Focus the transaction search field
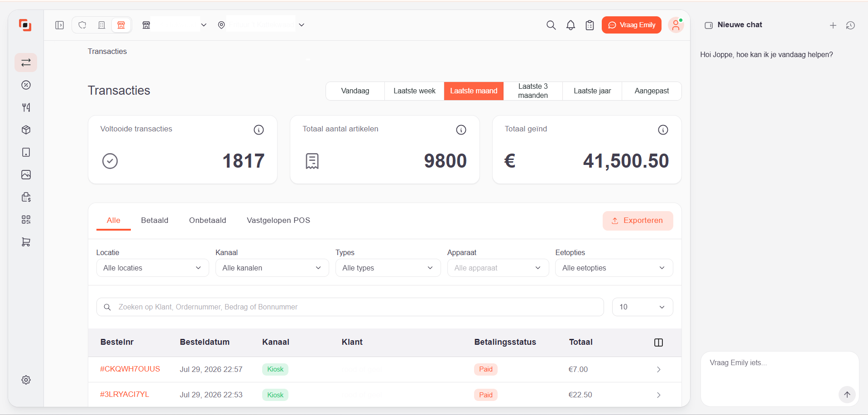Screen dimensions: 868x415 click(x=350, y=307)
